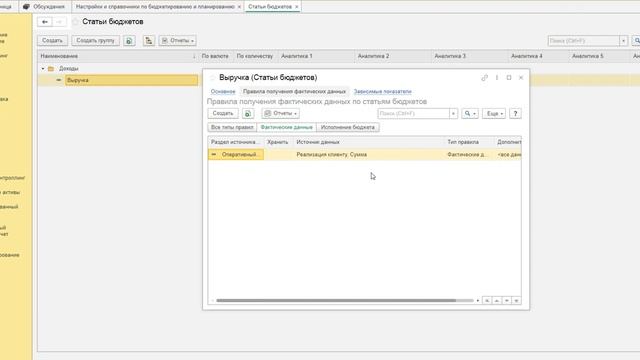Viewport: 640px width, 360px height.
Task: Select the Реализация клиенту. Сумма cell
Action: 369,154
